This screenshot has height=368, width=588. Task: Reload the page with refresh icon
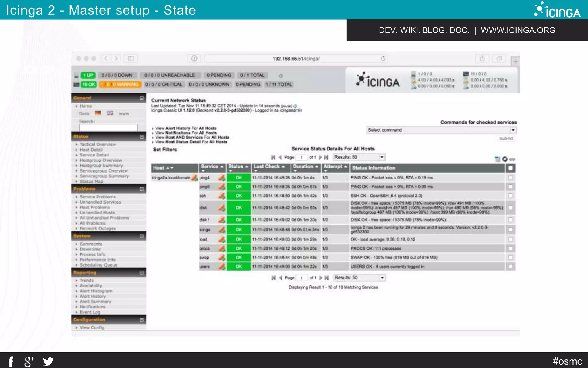383,59
